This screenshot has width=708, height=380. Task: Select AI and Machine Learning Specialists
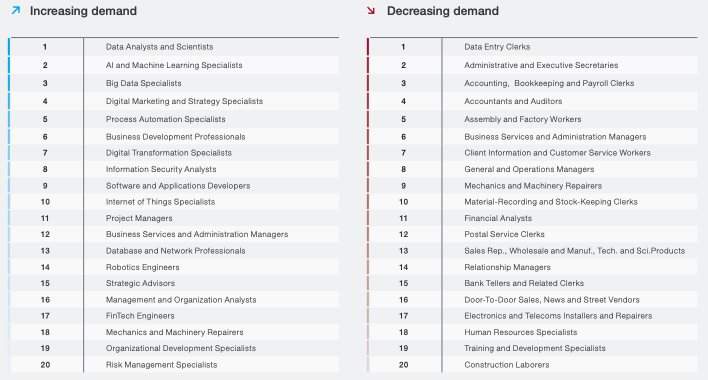(x=174, y=65)
